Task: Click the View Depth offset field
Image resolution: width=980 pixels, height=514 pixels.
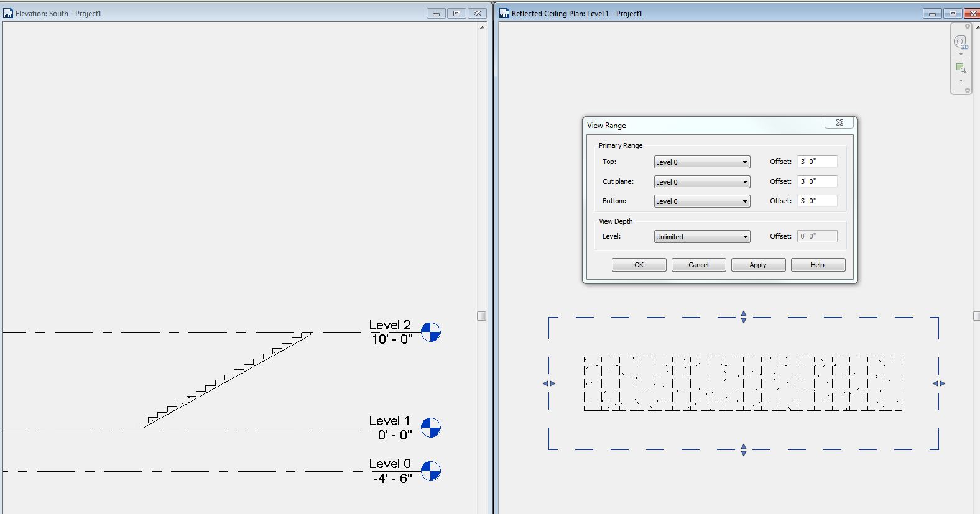Action: click(817, 236)
